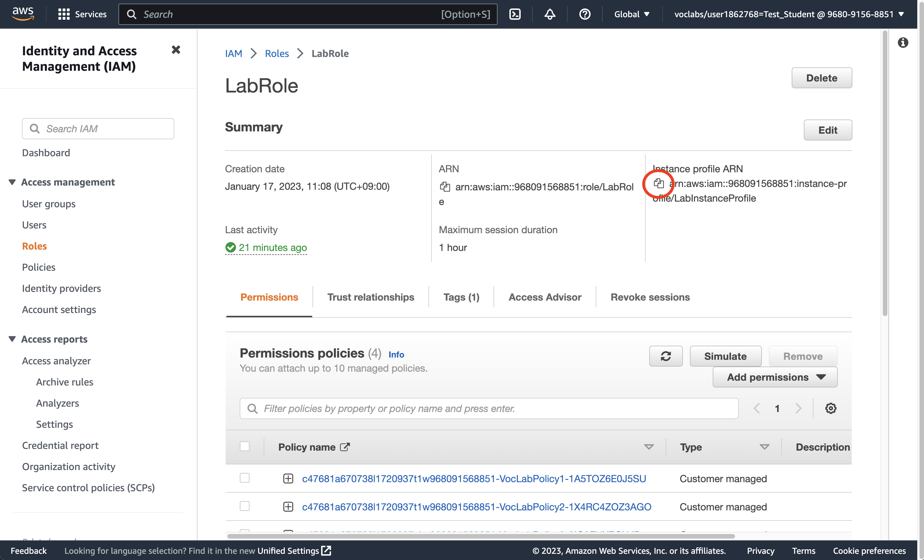Click the Filter policies search field
Viewport: 924px width, 560px height.
coord(489,408)
